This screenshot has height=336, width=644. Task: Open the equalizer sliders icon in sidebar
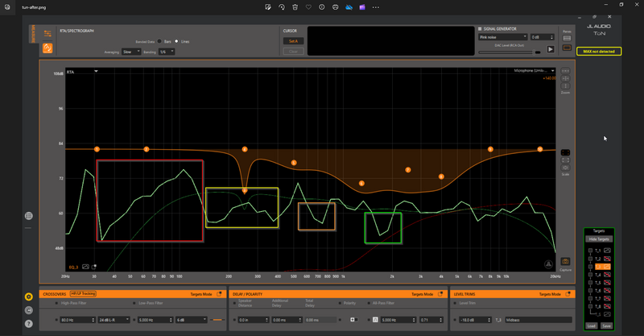pos(47,34)
